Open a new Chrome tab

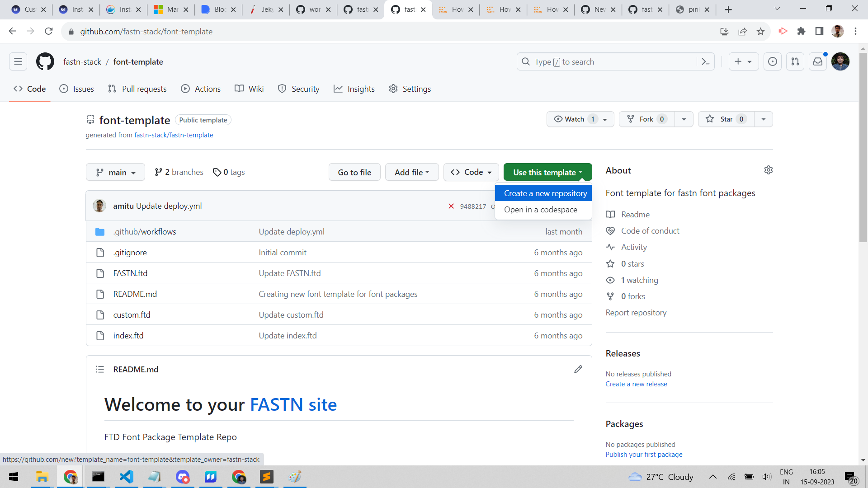coord(728,9)
